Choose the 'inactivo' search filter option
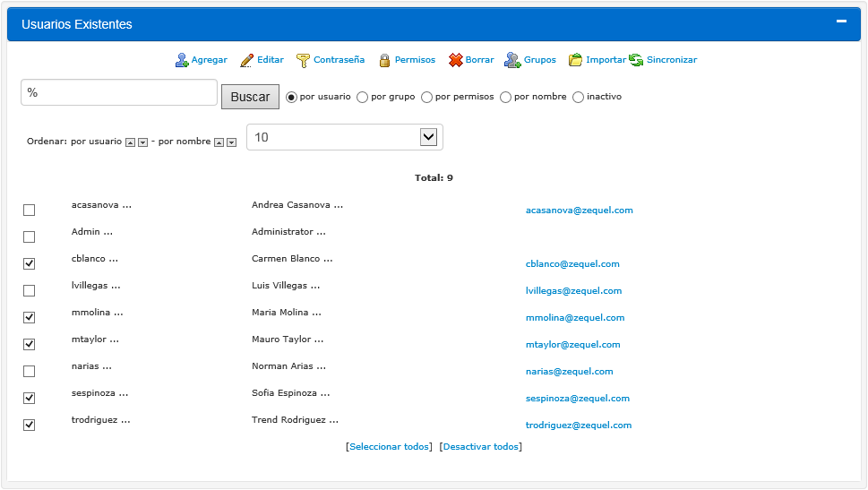 [x=578, y=97]
